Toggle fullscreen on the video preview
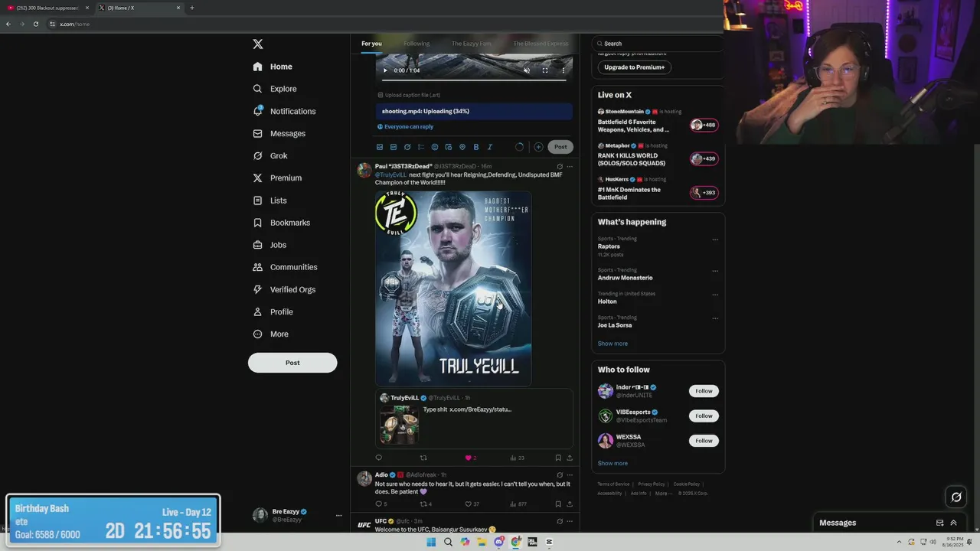The image size is (980, 551). (545, 70)
